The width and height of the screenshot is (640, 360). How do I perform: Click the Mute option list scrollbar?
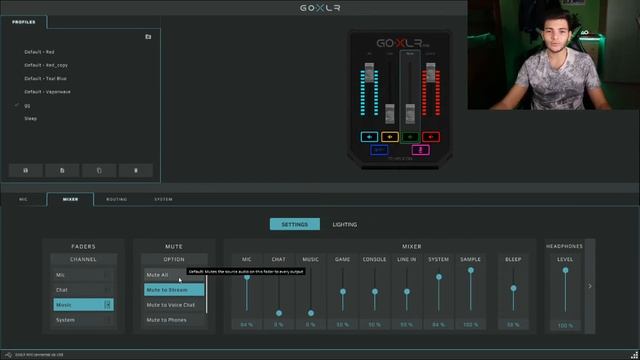207,294
